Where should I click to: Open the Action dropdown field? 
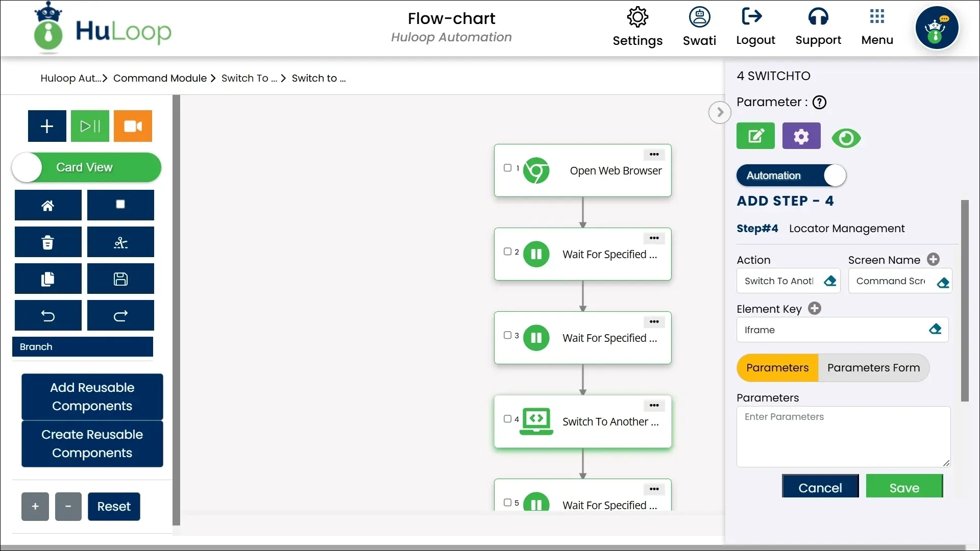(x=778, y=281)
